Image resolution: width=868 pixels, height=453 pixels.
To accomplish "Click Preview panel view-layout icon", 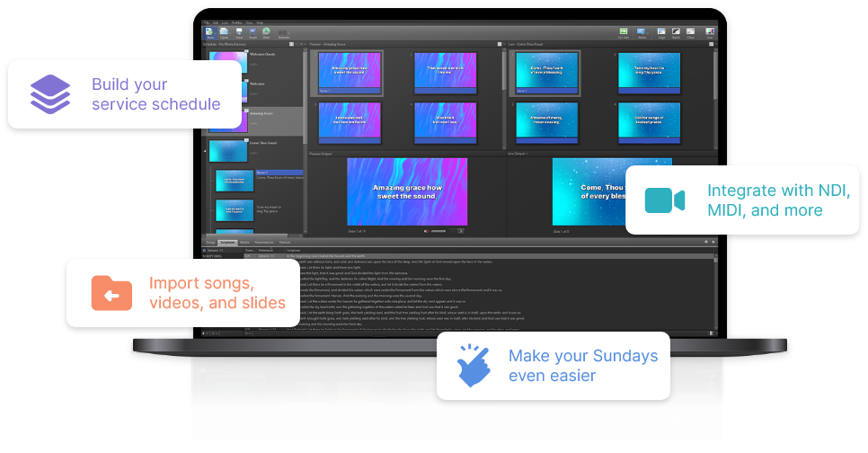I will point(500,44).
